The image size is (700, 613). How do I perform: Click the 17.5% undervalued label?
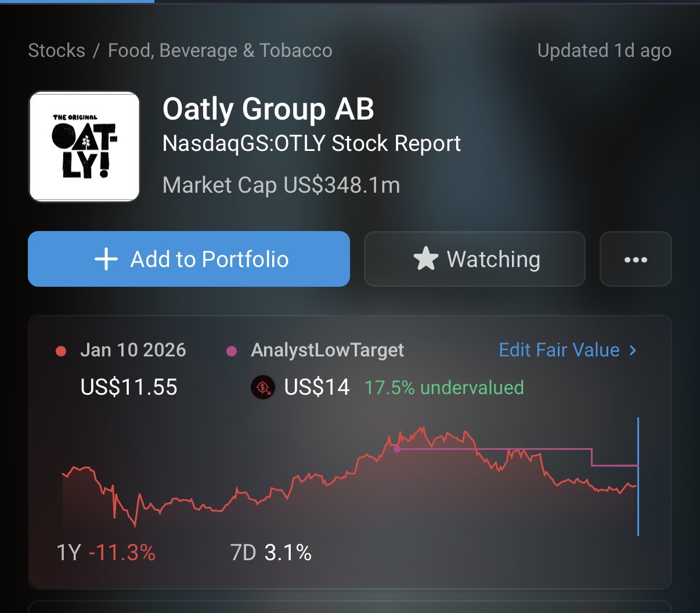tap(444, 387)
